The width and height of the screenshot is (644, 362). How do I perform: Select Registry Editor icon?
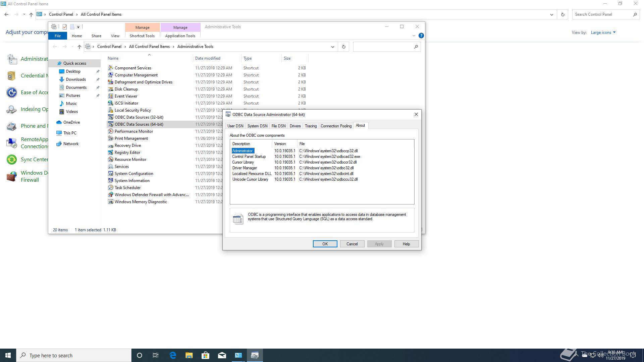click(110, 152)
